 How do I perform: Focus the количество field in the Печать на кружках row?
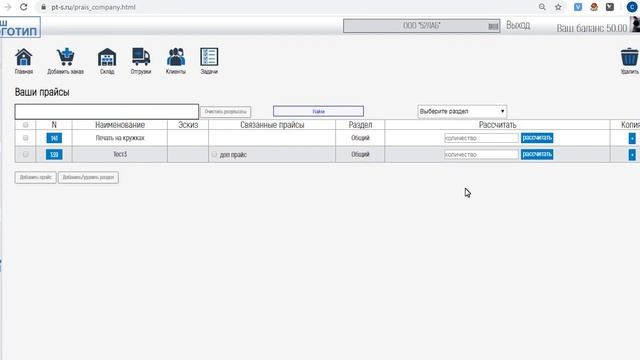[481, 138]
